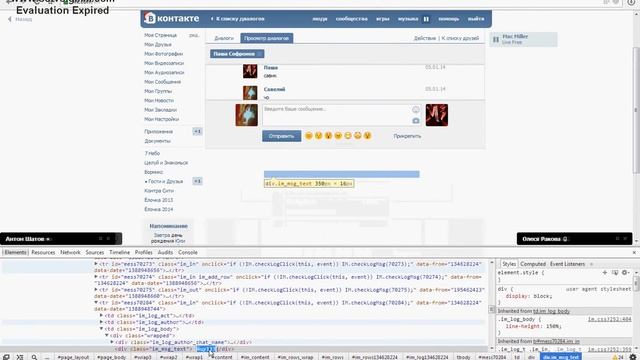Click the помощь header link
This screenshot has width=640, height=360.
pyautogui.click(x=449, y=19)
